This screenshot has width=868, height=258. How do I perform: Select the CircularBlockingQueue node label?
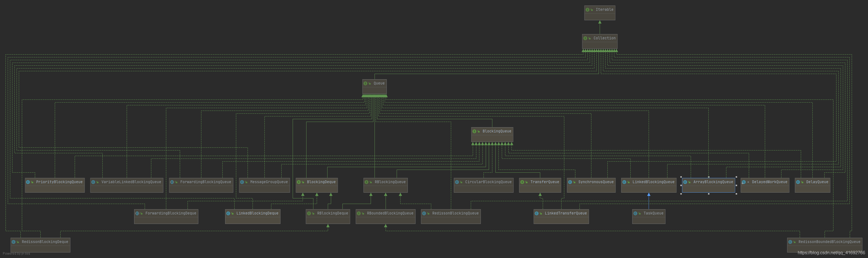(488, 182)
